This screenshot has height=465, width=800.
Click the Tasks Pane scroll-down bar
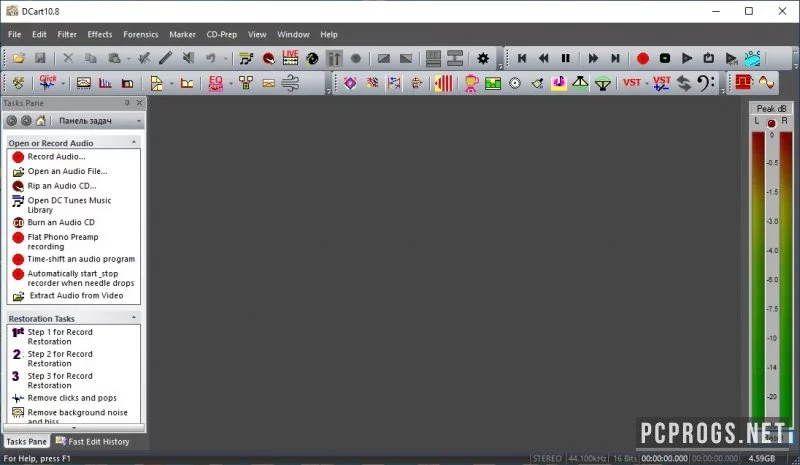coord(74,428)
